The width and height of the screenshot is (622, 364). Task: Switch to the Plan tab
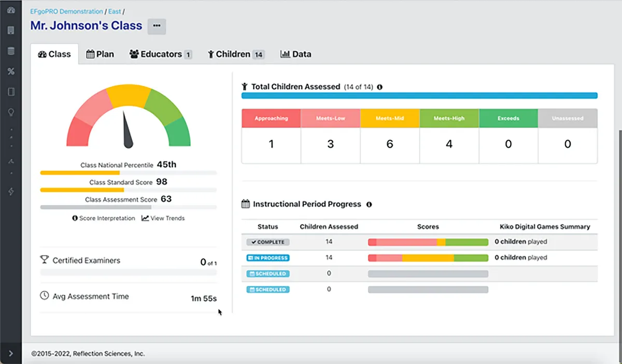click(x=100, y=54)
